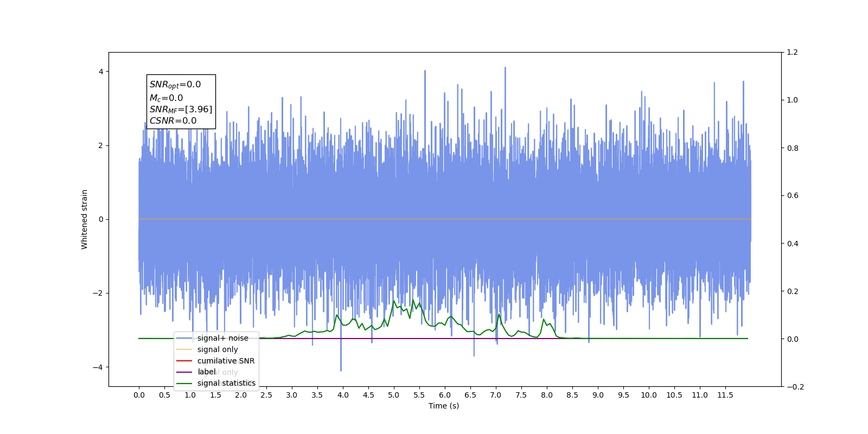Image resolution: width=868 pixels, height=434 pixels.
Task: Click the 4 tick on the strain axis
Action: point(101,72)
